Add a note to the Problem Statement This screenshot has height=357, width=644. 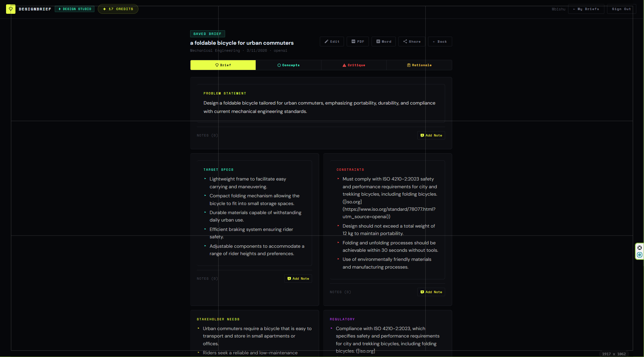pyautogui.click(x=431, y=135)
